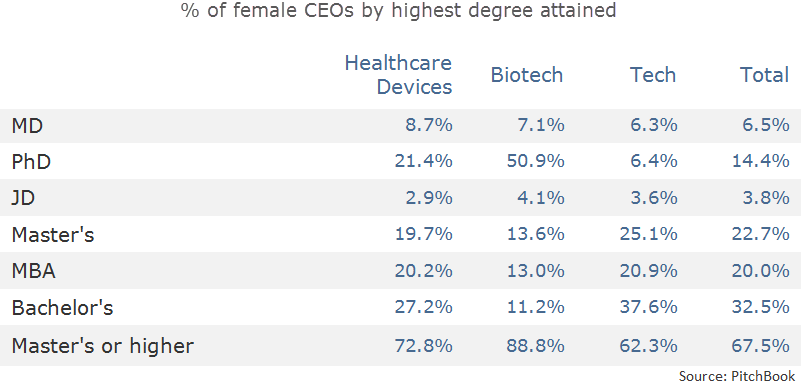Click the Master's or higher row label
The width and height of the screenshot is (801, 383).
[103, 346]
